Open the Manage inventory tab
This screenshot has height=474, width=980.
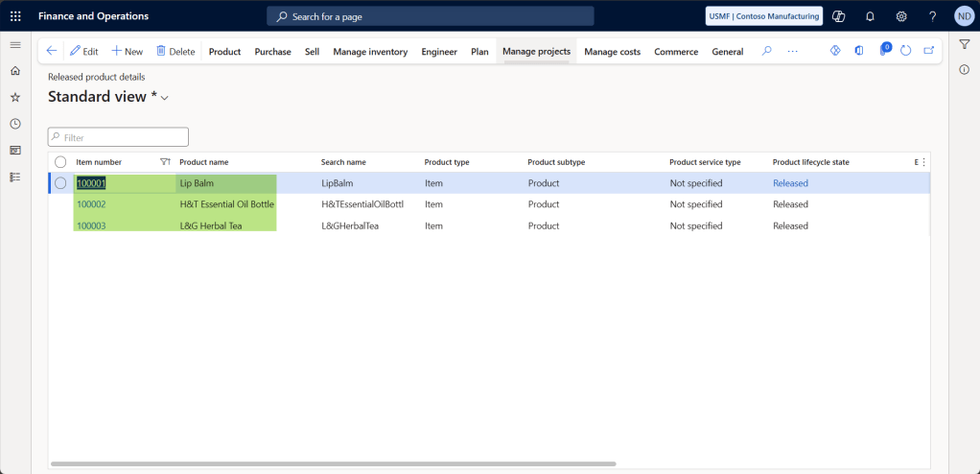pos(370,52)
